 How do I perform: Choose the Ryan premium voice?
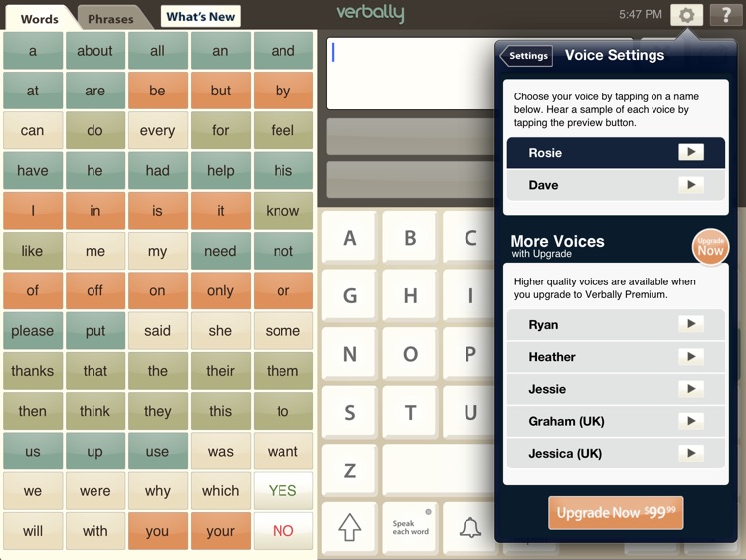(x=616, y=325)
